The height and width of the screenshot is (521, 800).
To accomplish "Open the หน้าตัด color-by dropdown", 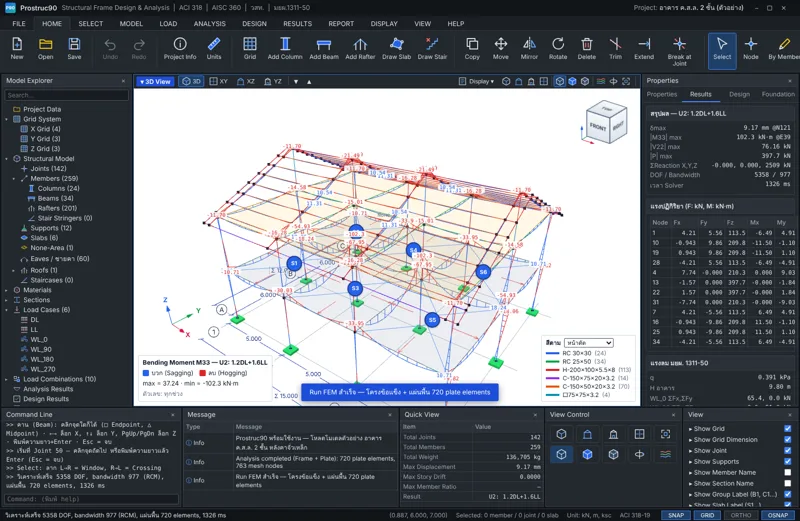I will point(588,343).
